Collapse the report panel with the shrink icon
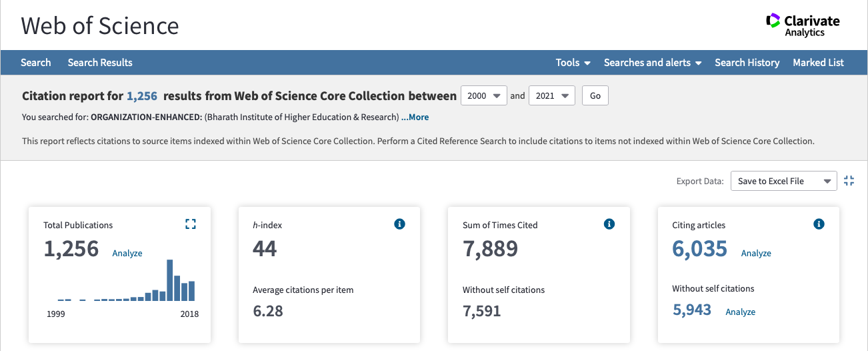 pos(849,181)
